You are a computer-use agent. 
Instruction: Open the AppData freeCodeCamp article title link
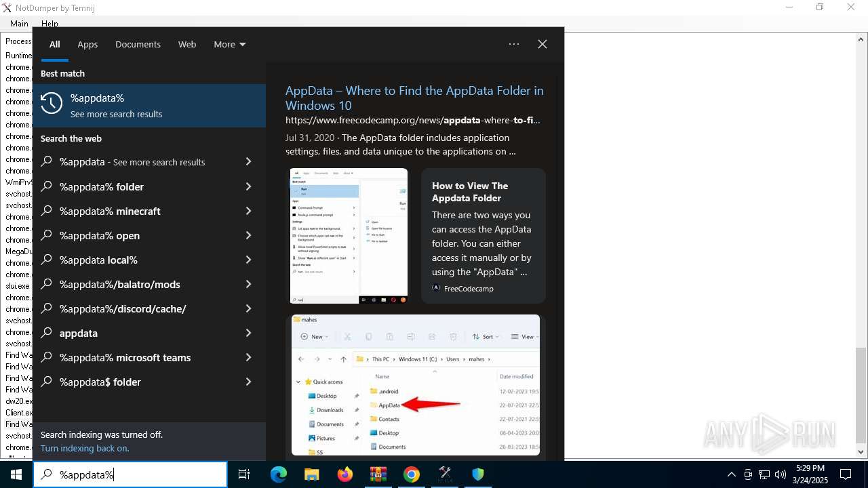414,98
